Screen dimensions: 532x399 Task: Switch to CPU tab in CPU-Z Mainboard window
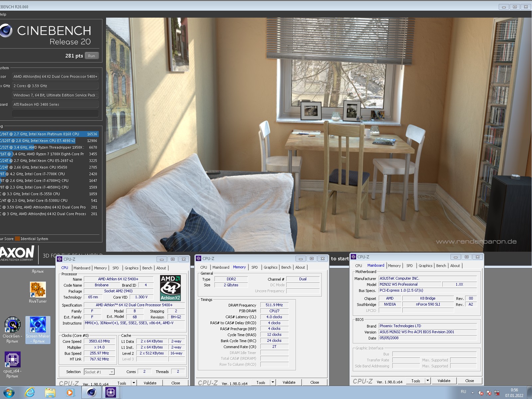coord(358,266)
